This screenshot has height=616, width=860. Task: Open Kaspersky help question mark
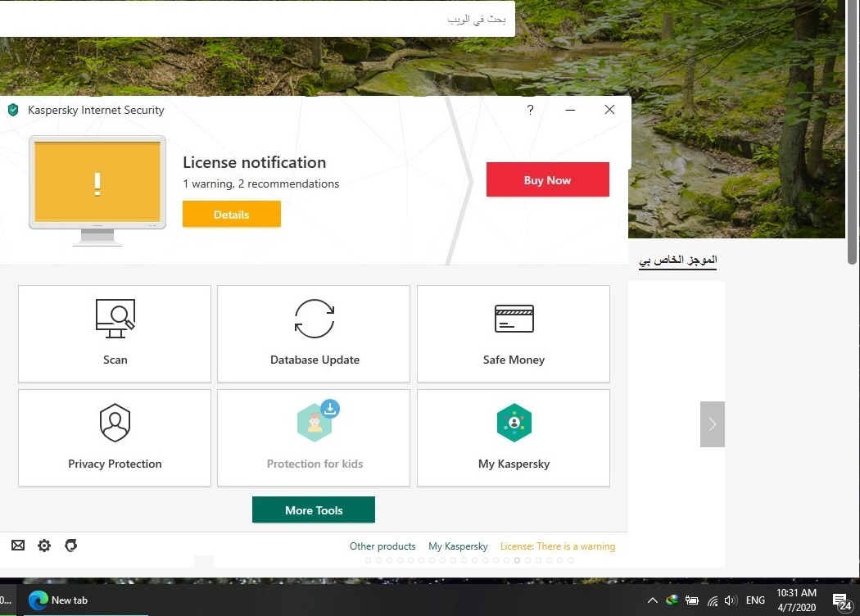[x=531, y=110]
